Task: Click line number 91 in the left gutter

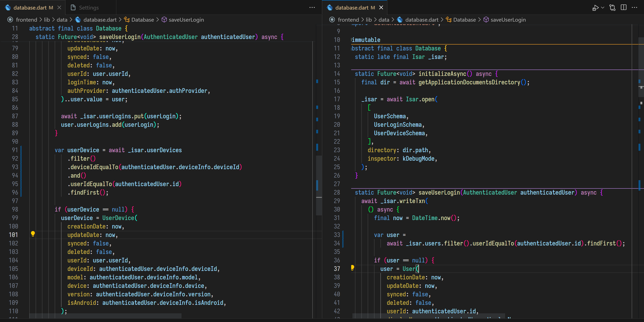Action: 14,150
